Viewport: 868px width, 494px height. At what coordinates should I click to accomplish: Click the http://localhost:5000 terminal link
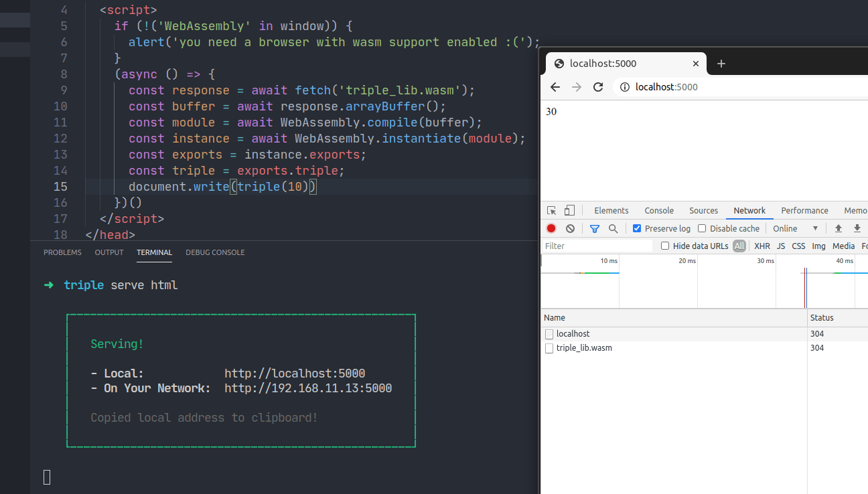tap(295, 374)
